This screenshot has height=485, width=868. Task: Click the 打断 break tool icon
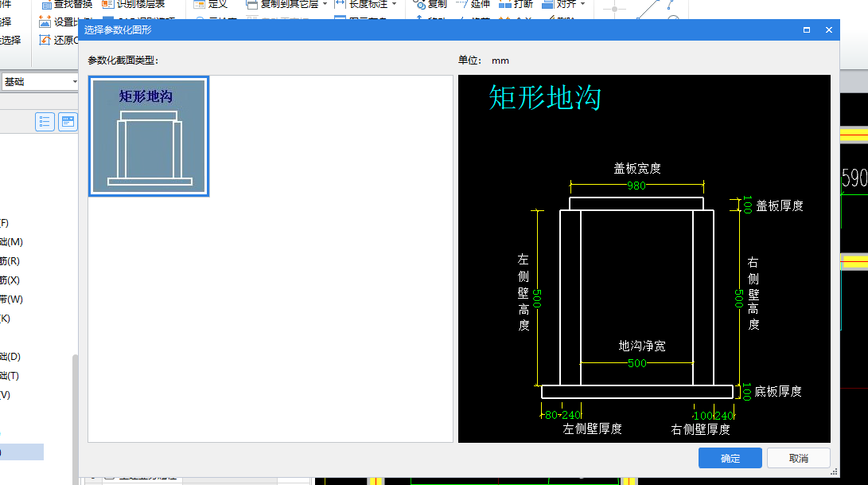click(x=504, y=5)
